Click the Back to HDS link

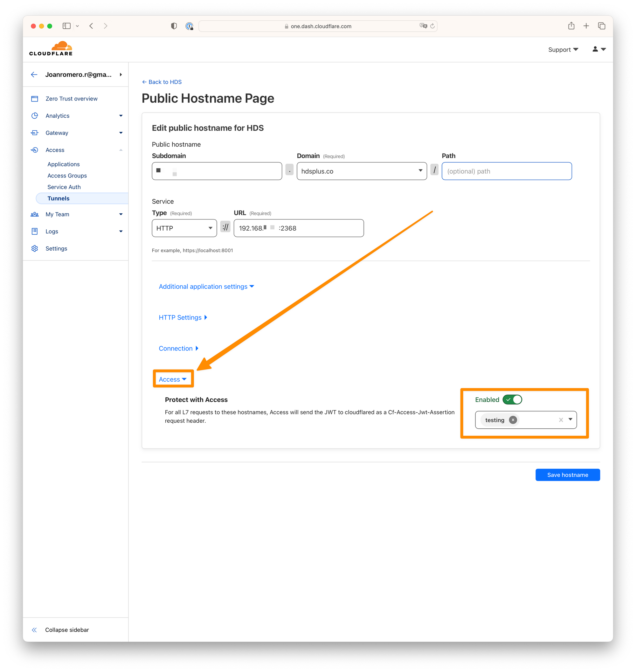tap(162, 82)
